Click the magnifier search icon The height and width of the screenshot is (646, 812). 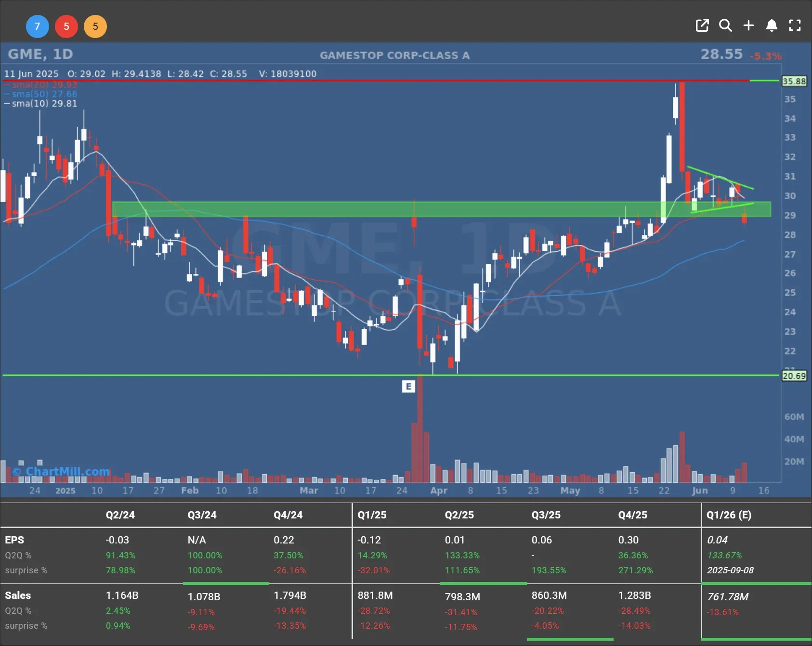(x=725, y=26)
